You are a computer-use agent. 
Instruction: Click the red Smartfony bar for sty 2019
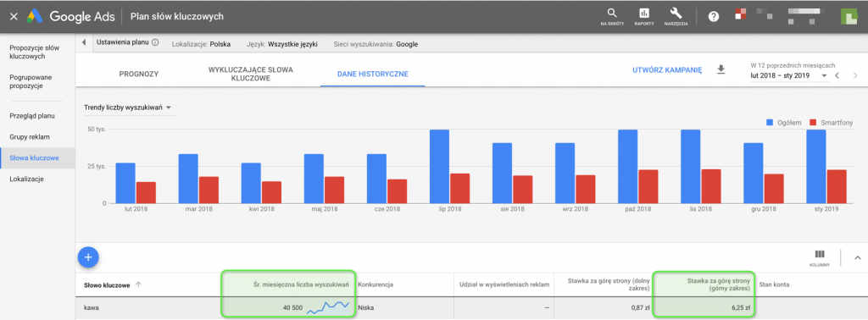837,186
